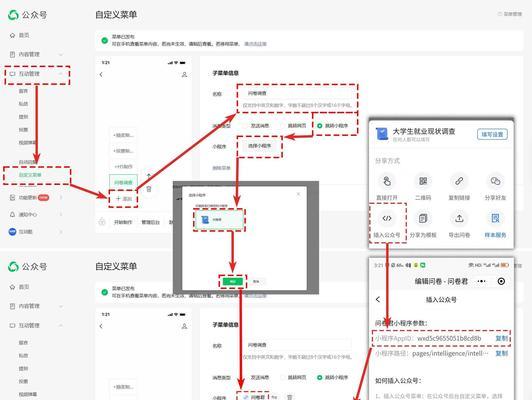The image size is (532, 400).
Task: Click the lower 公众号 logo
Action: pos(13,266)
